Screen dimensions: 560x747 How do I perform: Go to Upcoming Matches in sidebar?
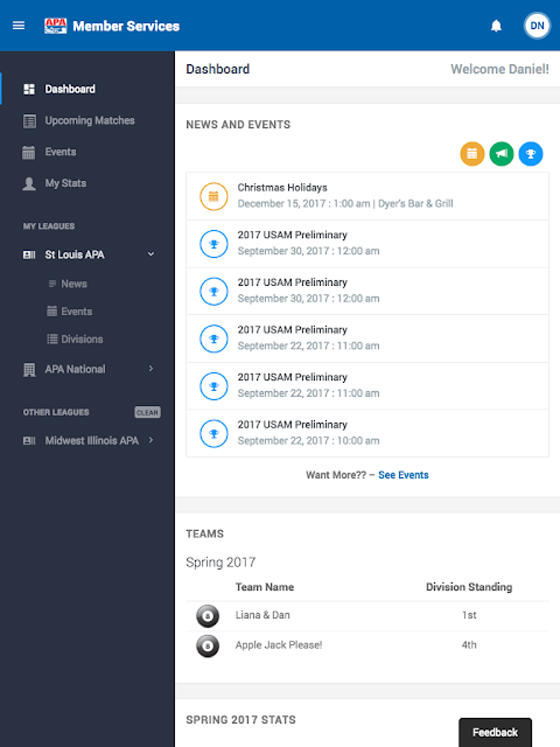point(89,120)
